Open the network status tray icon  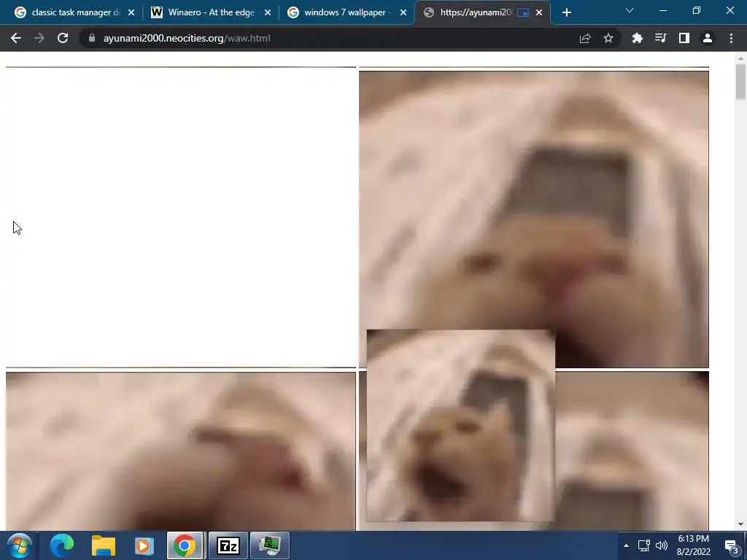tap(644, 545)
